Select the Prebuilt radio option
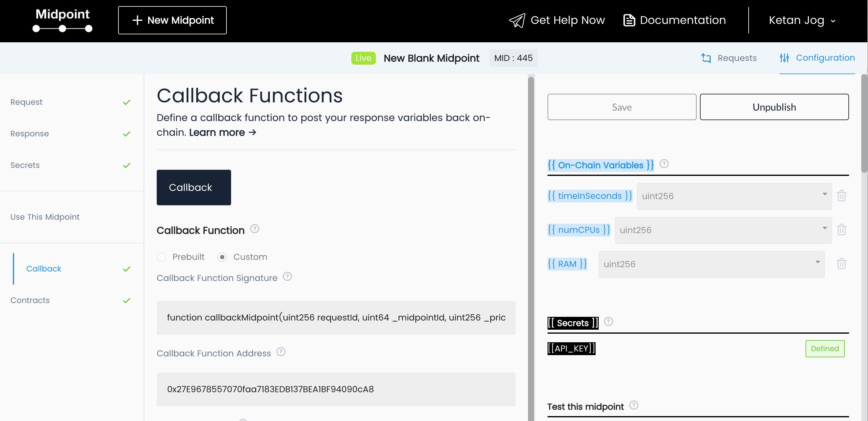868x421 pixels. pos(161,257)
